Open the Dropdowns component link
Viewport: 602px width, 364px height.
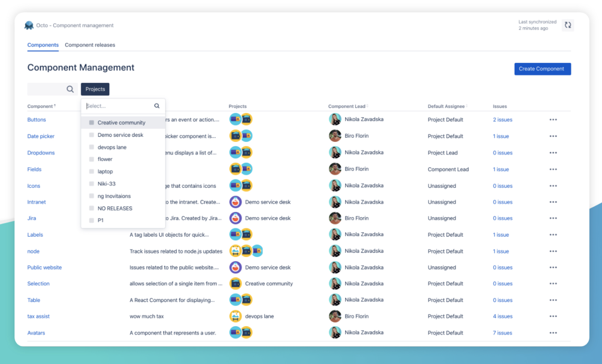41,153
